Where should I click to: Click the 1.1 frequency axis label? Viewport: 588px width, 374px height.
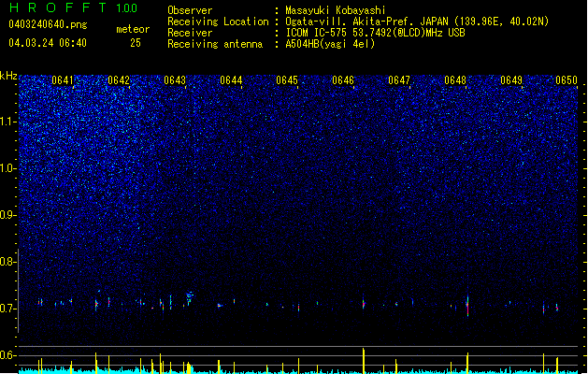click(x=8, y=122)
